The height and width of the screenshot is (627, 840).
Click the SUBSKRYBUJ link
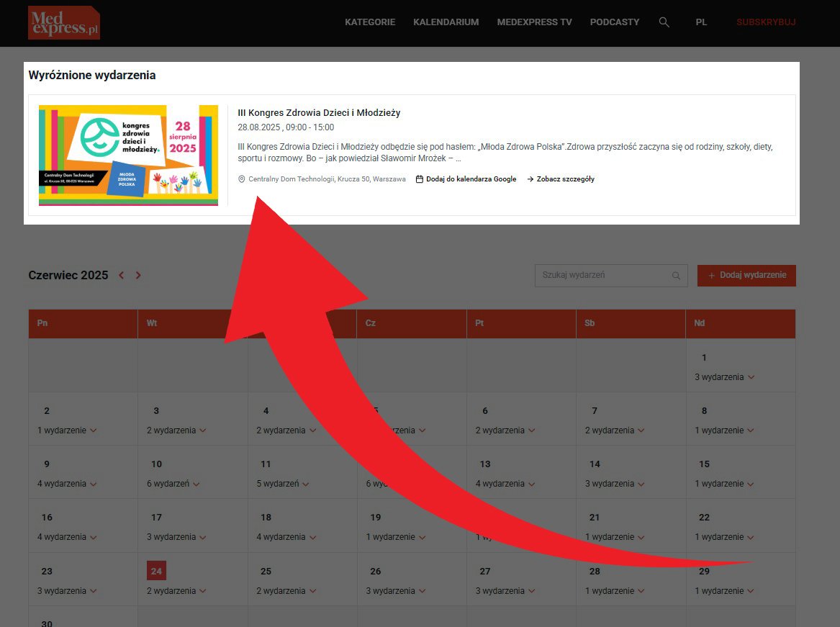[x=766, y=22]
